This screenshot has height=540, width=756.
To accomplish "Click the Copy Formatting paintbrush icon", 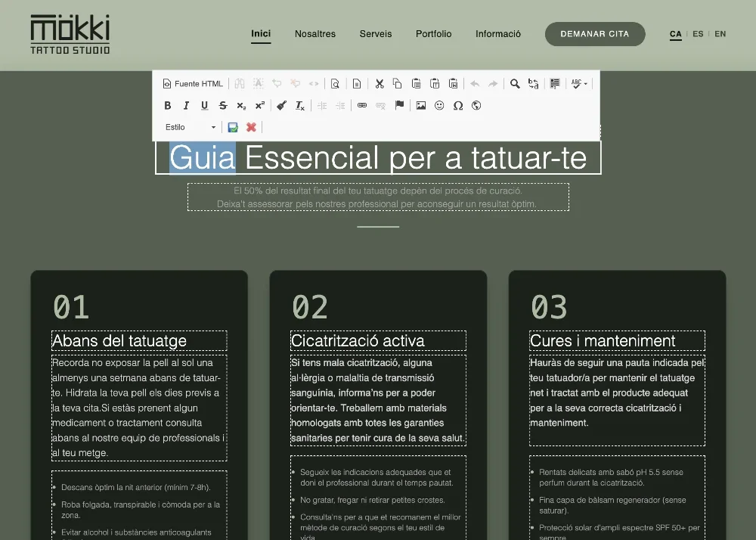I will [x=281, y=106].
